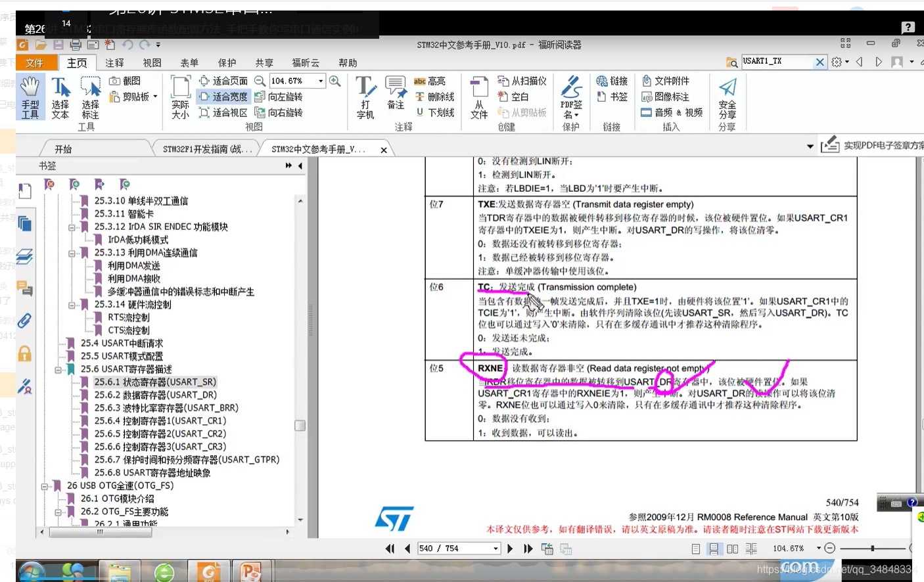Select the Highlight (高亮) tool
The width and height of the screenshot is (924, 582).
point(430,81)
